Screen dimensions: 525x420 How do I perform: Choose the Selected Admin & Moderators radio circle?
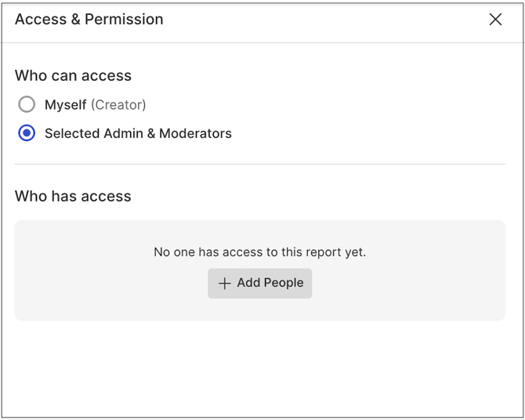[x=27, y=133]
